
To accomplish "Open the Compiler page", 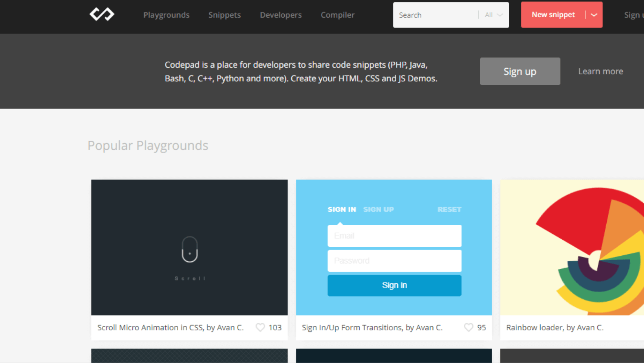I will (338, 15).
